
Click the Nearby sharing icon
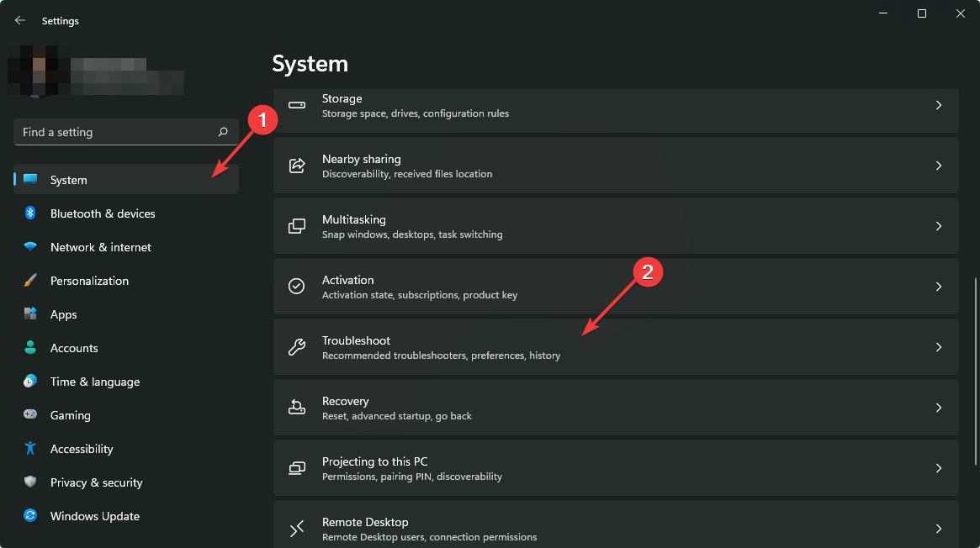click(x=296, y=166)
